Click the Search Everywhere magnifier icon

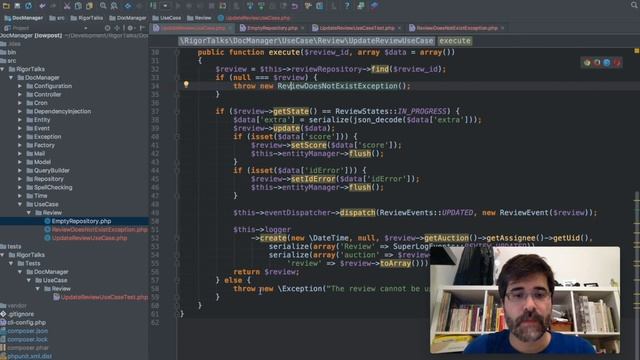point(634,5)
